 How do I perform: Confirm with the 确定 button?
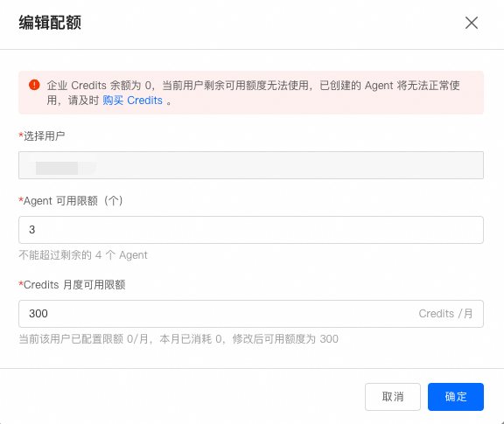point(456,397)
